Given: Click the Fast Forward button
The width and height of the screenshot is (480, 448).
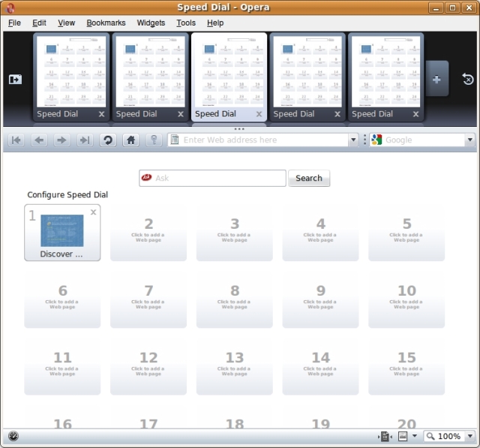Looking at the screenshot, I should pos(85,140).
